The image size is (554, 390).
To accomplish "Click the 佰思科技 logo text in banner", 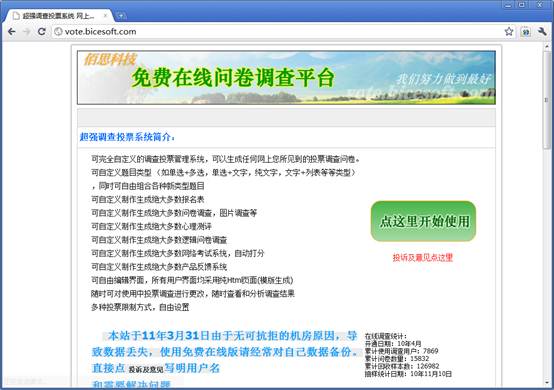I will 110,59.
